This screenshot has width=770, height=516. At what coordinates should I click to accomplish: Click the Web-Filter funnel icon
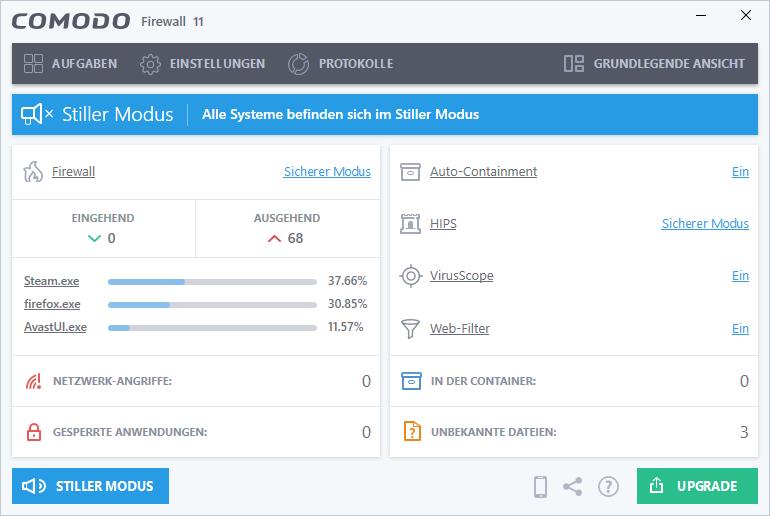click(410, 328)
